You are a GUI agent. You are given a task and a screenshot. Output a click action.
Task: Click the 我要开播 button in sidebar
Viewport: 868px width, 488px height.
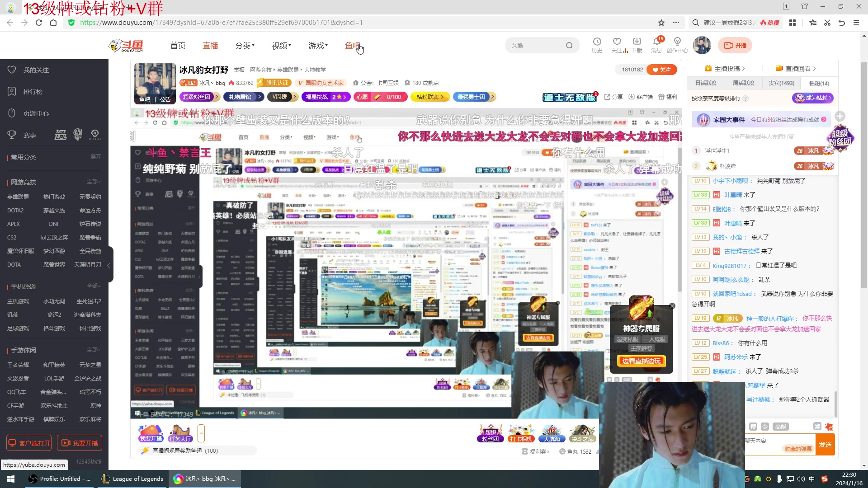pyautogui.click(x=79, y=443)
